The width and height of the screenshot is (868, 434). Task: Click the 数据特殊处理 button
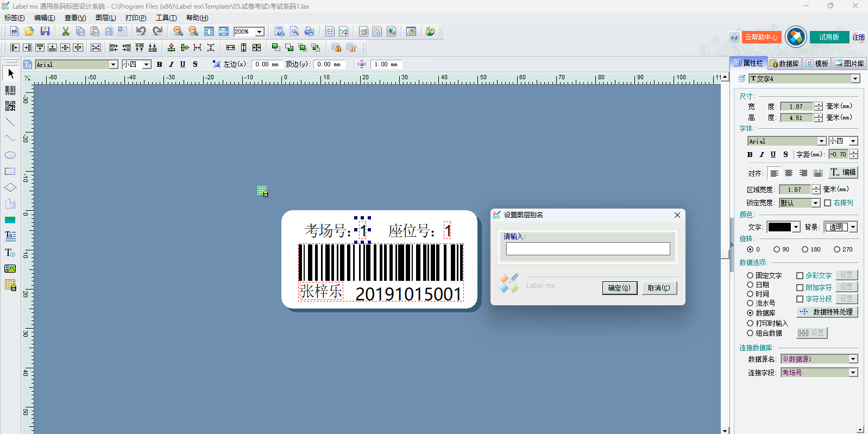pos(827,312)
